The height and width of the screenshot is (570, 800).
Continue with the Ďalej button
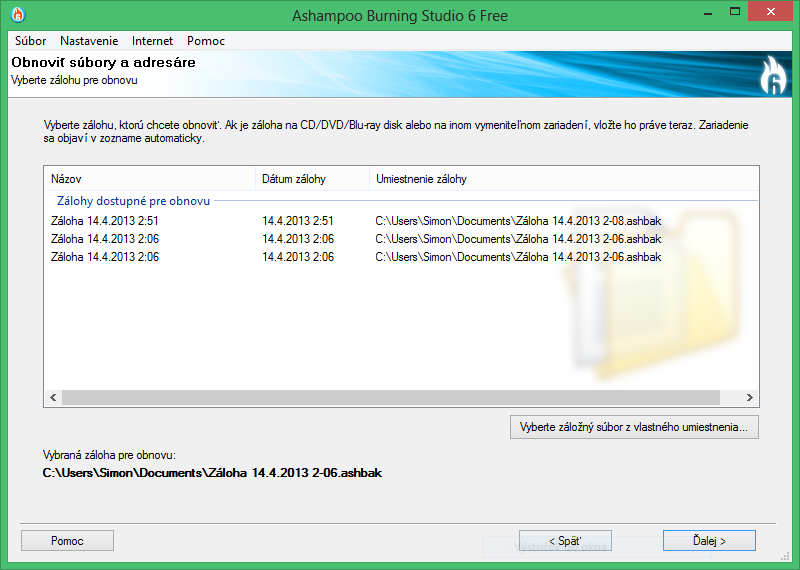[x=709, y=540]
